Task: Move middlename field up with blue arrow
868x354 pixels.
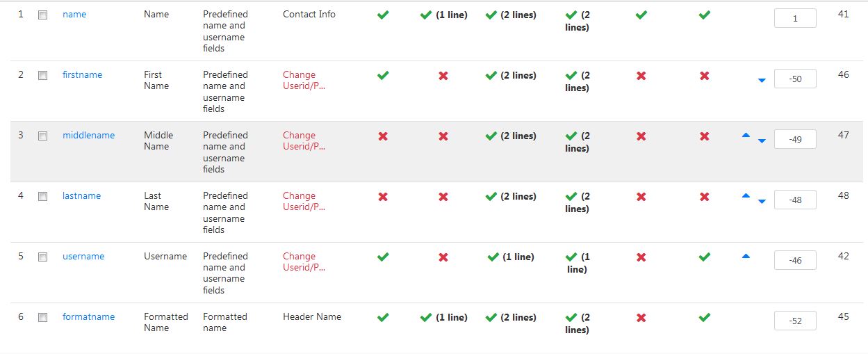Action: click(746, 135)
